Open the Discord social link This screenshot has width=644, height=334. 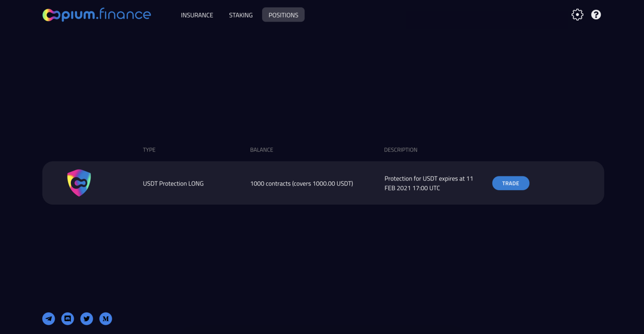click(x=68, y=318)
